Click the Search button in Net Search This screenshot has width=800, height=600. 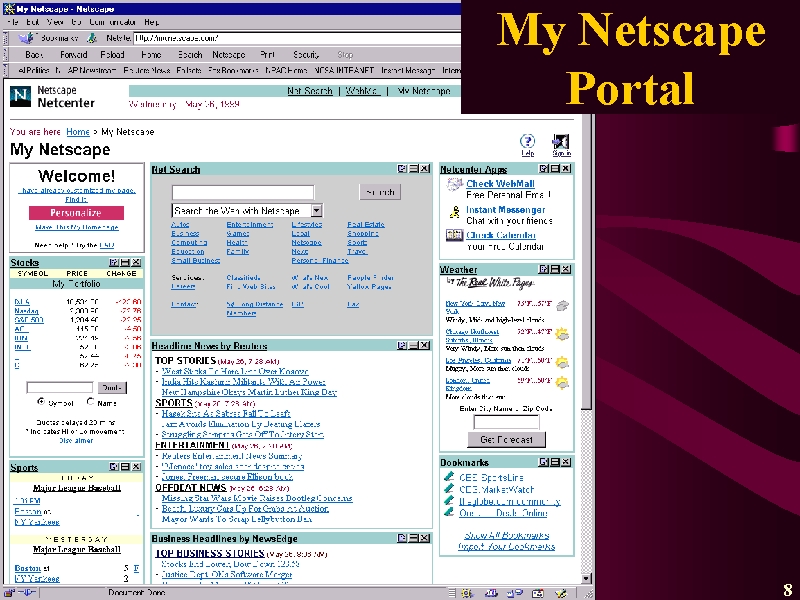tap(380, 192)
